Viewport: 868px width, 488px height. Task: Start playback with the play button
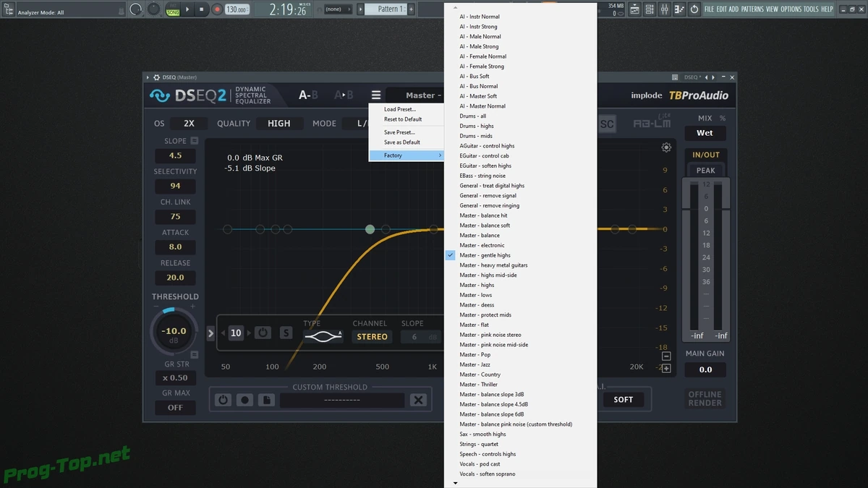188,9
